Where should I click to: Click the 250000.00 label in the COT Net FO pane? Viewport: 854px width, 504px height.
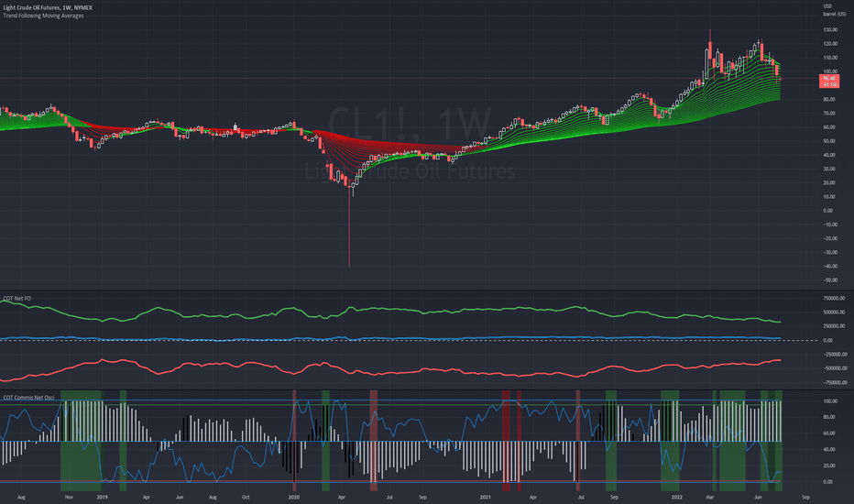[834, 326]
